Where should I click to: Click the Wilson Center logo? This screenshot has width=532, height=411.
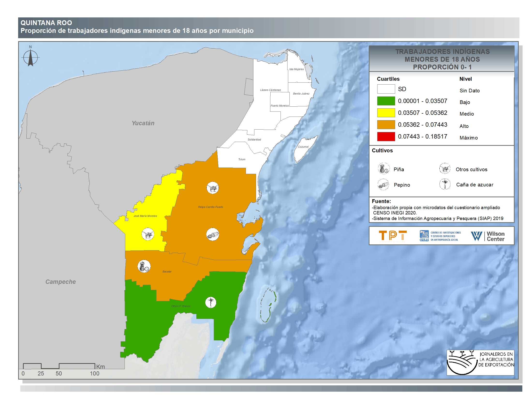(488, 236)
